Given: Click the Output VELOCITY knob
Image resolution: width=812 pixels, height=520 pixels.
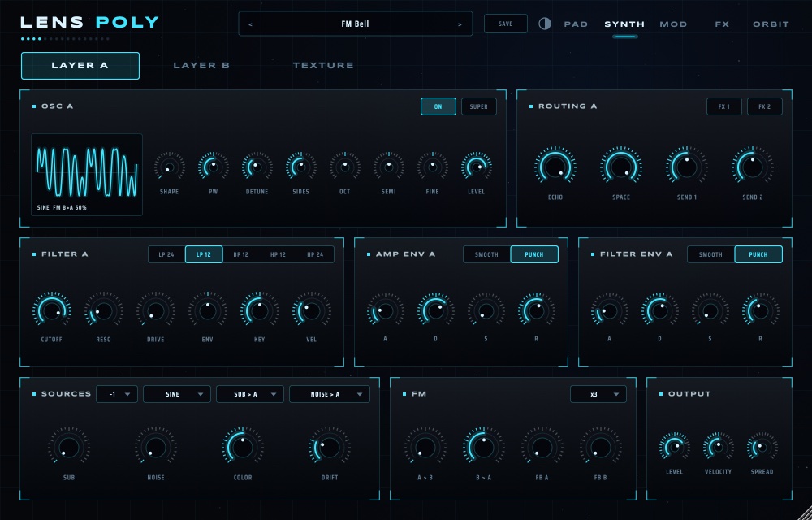Looking at the screenshot, I should (x=718, y=447).
